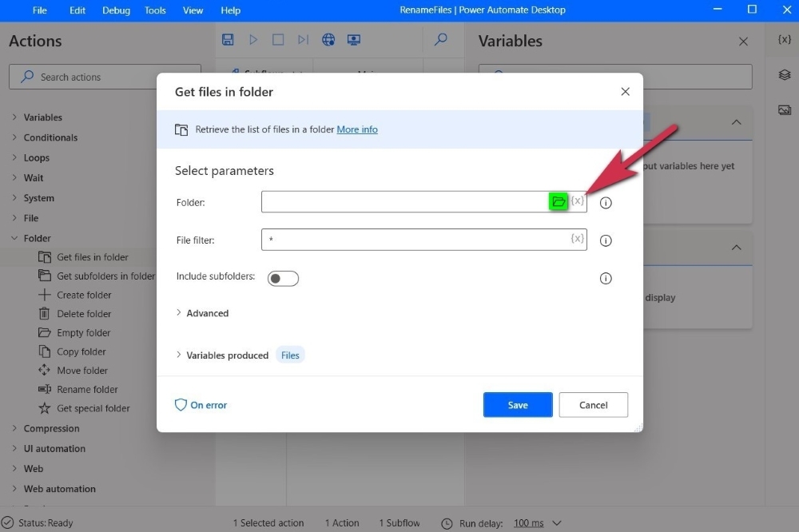Toggle the Include subfolders switch
This screenshot has height=532, width=799.
point(283,278)
